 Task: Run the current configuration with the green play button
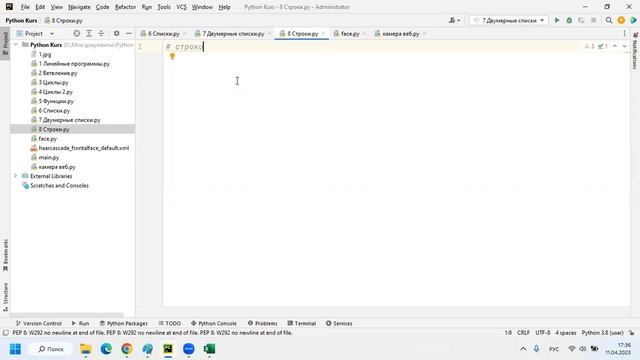(x=557, y=20)
